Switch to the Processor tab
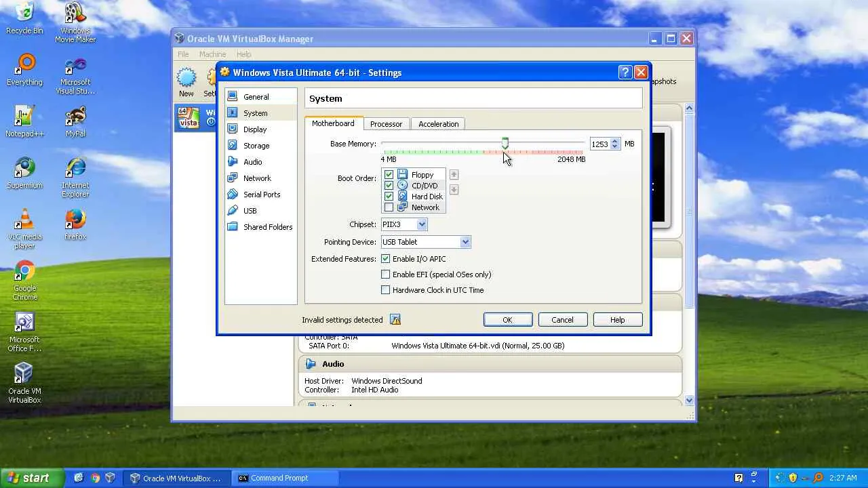 tap(386, 124)
